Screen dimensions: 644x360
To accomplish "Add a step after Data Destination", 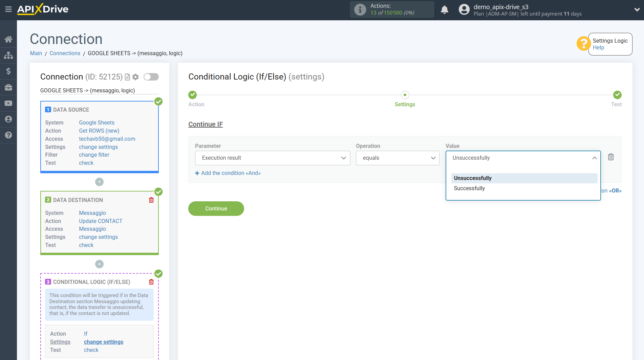I will coord(99,264).
